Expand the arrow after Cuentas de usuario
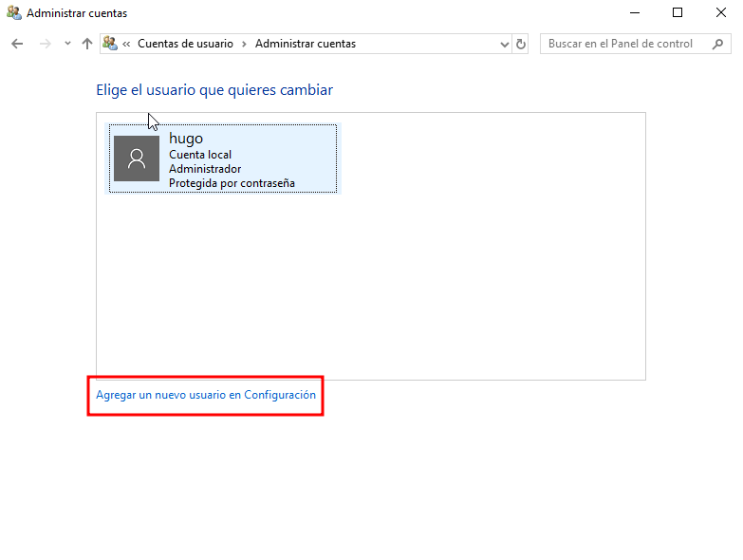This screenshot has height=560, width=743. click(x=244, y=44)
